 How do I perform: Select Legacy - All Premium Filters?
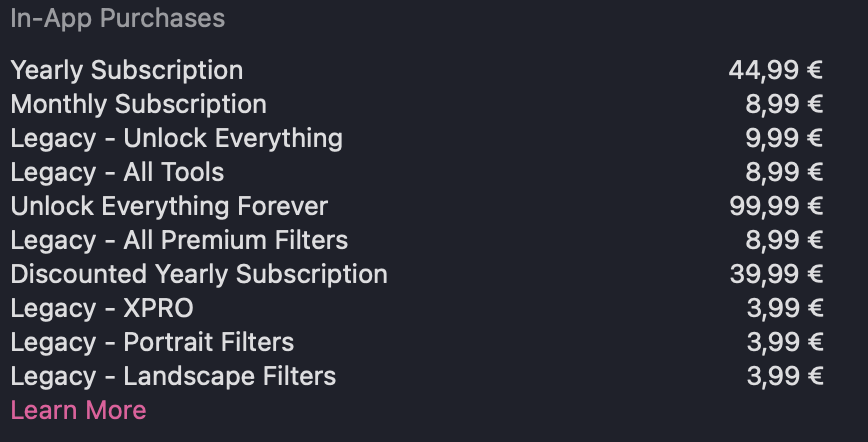pyautogui.click(x=180, y=240)
